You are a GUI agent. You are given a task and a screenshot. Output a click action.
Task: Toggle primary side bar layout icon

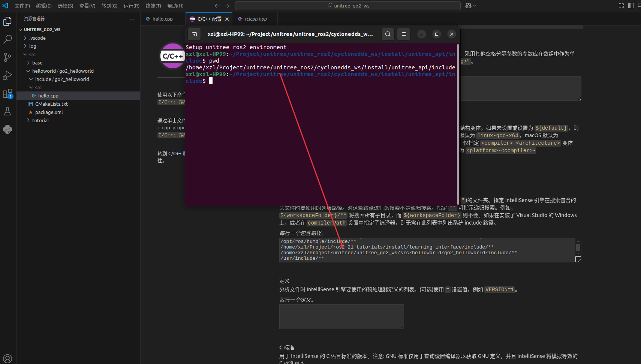click(631, 6)
